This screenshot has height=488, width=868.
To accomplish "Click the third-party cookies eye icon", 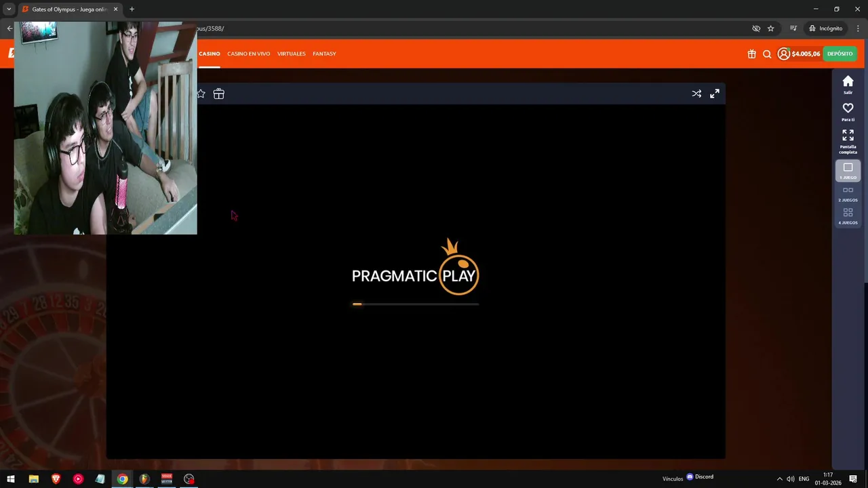I will coord(756,28).
